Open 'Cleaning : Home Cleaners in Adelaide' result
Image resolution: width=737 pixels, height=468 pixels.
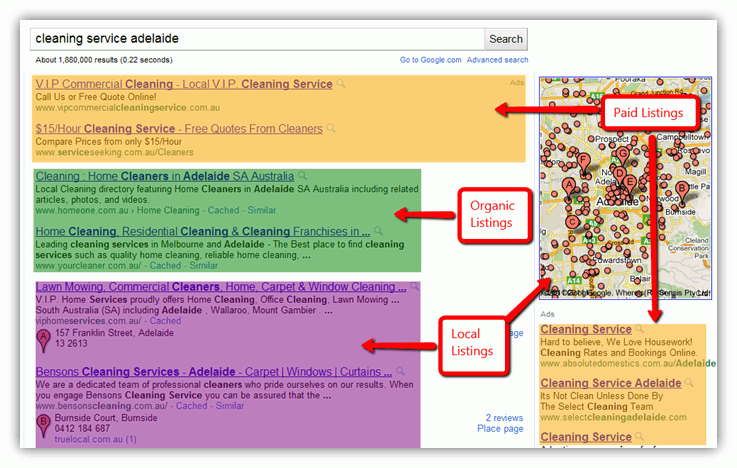(x=165, y=176)
